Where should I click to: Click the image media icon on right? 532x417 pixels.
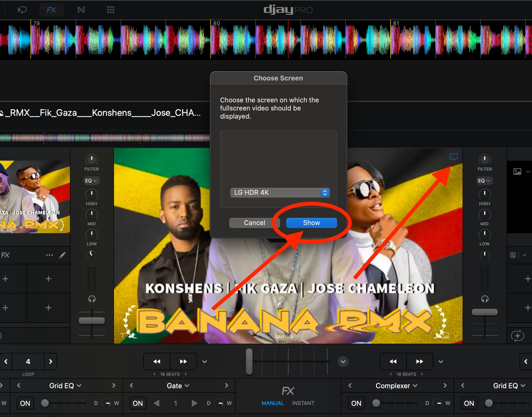[517, 172]
